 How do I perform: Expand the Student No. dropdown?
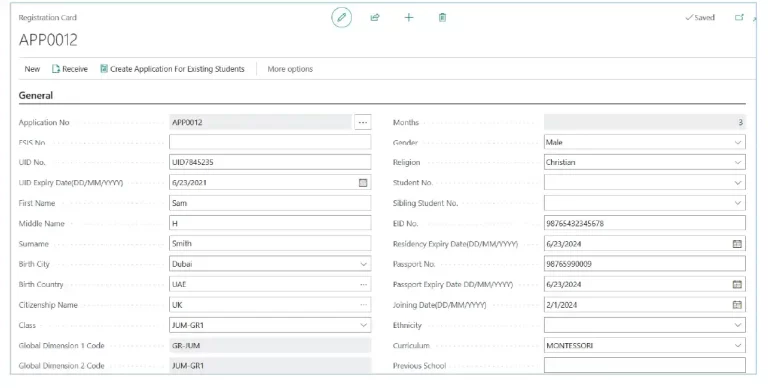[738, 183]
